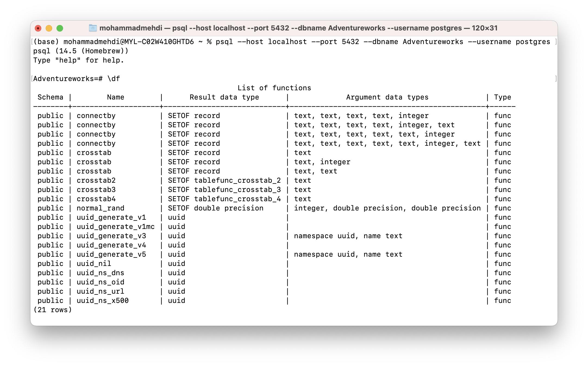Click the 'Type "help" for help.' line
Image resolution: width=588 pixels, height=366 pixels.
(x=79, y=60)
